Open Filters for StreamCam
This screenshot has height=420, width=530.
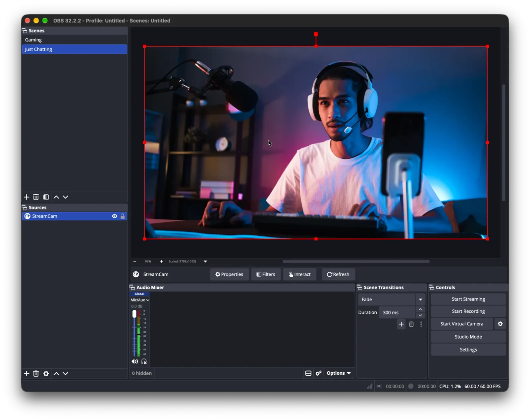point(266,274)
